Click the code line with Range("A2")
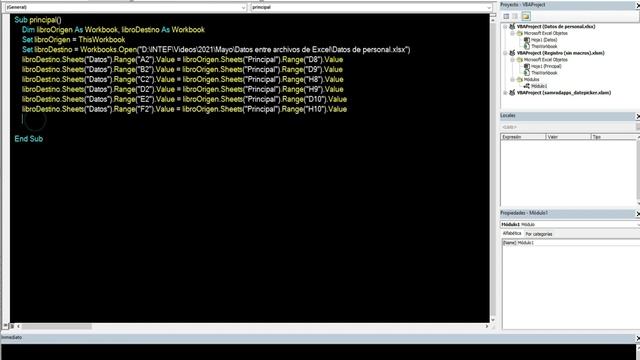Screen dimensions: 640x360 tap(182, 60)
